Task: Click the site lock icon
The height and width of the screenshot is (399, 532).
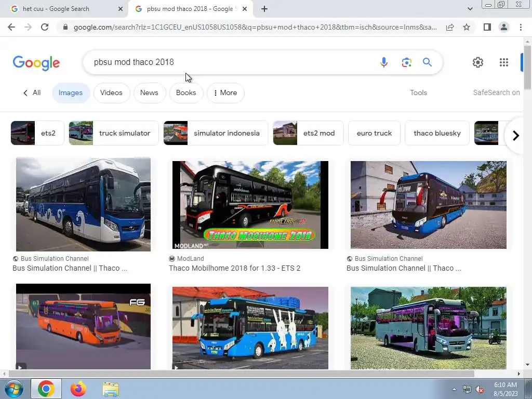Action: click(65, 27)
